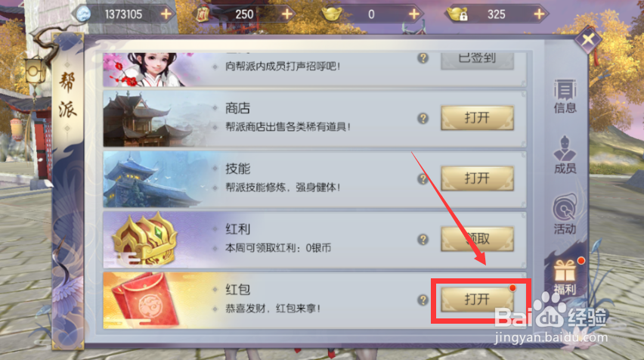644x360 pixels.
Task: Click the help icon for 红包
Action: (x=423, y=300)
